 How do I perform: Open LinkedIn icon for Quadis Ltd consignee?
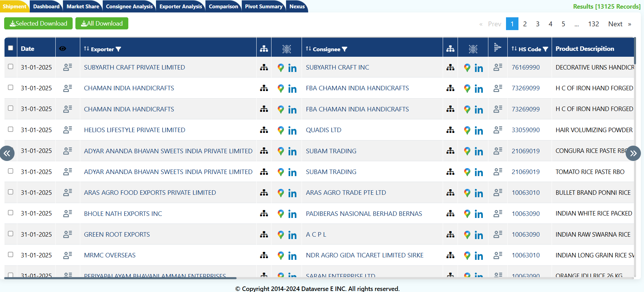tap(479, 130)
